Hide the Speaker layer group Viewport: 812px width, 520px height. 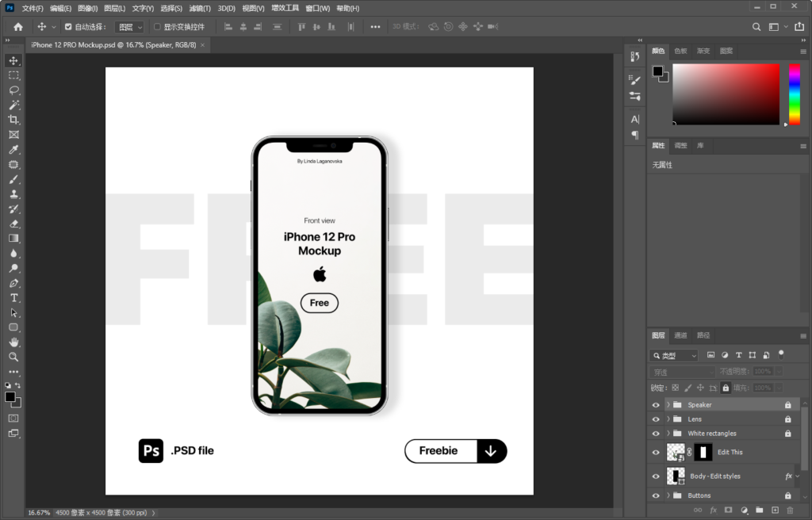pos(656,405)
